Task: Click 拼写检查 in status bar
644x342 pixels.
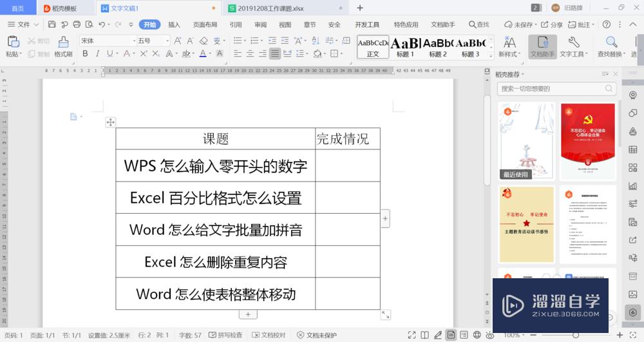Action: coord(225,335)
